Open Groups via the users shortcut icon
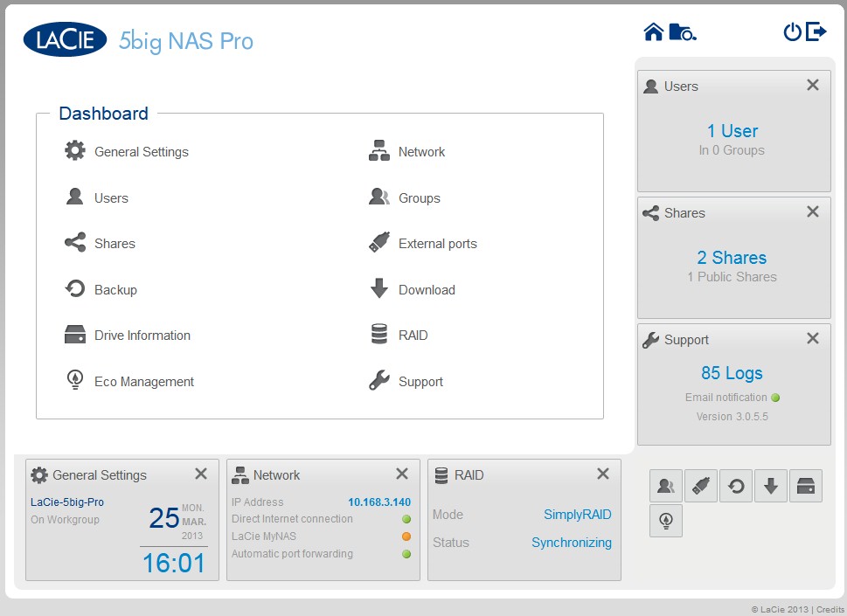Image resolution: width=847 pixels, height=616 pixels. click(665, 485)
